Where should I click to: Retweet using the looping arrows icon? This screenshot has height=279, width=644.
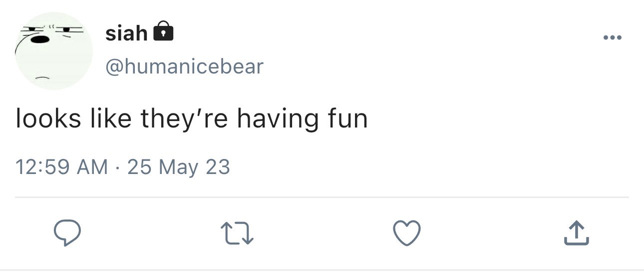238,234
